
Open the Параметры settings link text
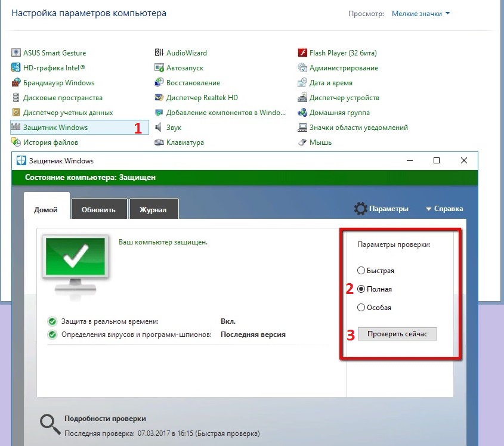click(x=389, y=209)
